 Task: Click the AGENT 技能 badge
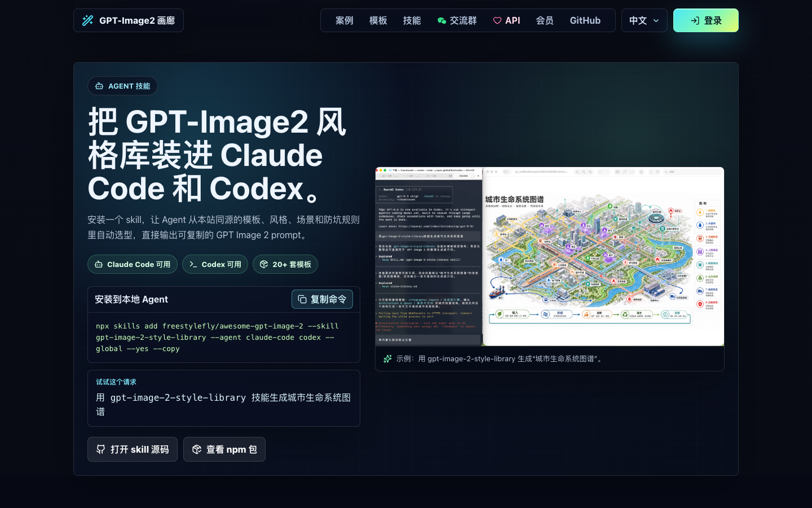pyautogui.click(x=122, y=86)
